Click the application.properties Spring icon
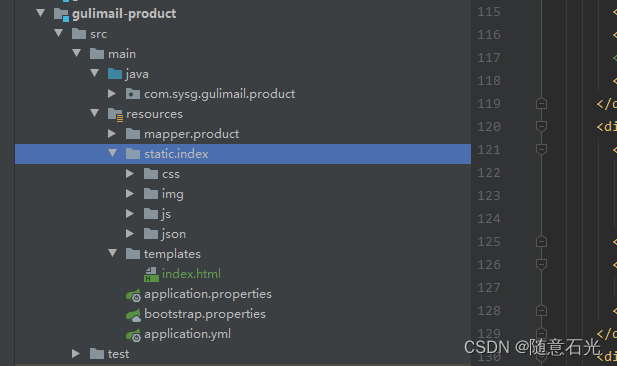 tap(133, 295)
